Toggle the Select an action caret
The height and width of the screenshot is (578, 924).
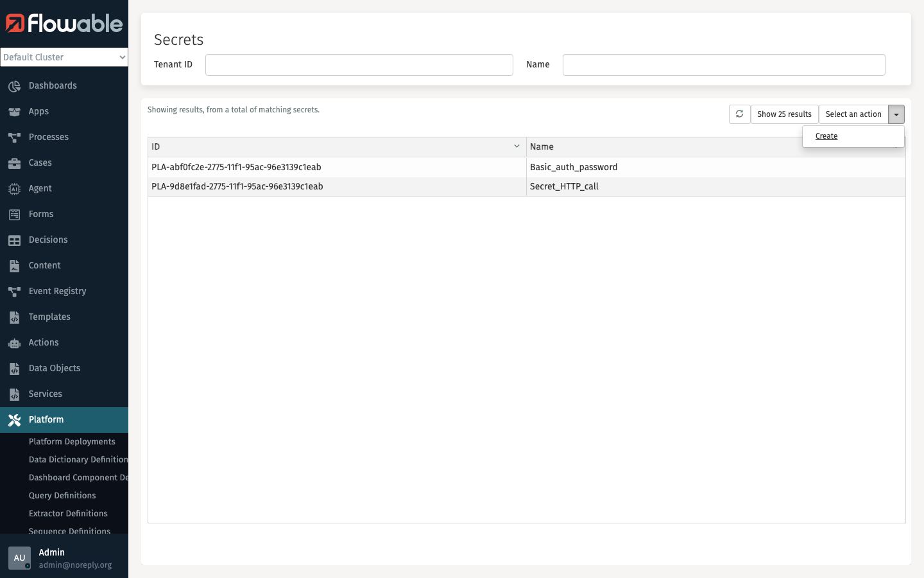pos(896,114)
